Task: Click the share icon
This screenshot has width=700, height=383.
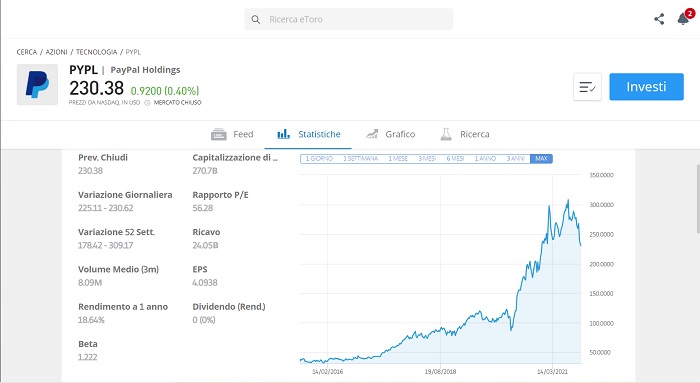Action: 659,19
